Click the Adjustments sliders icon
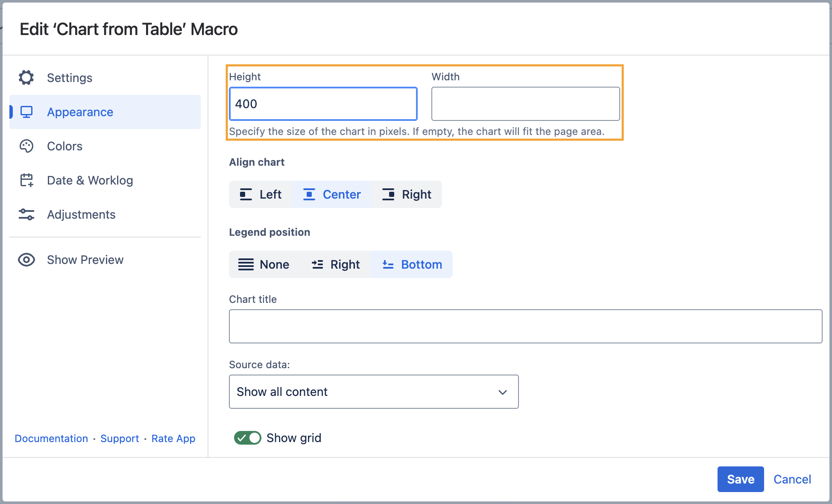The width and height of the screenshot is (832, 504). pyautogui.click(x=26, y=214)
